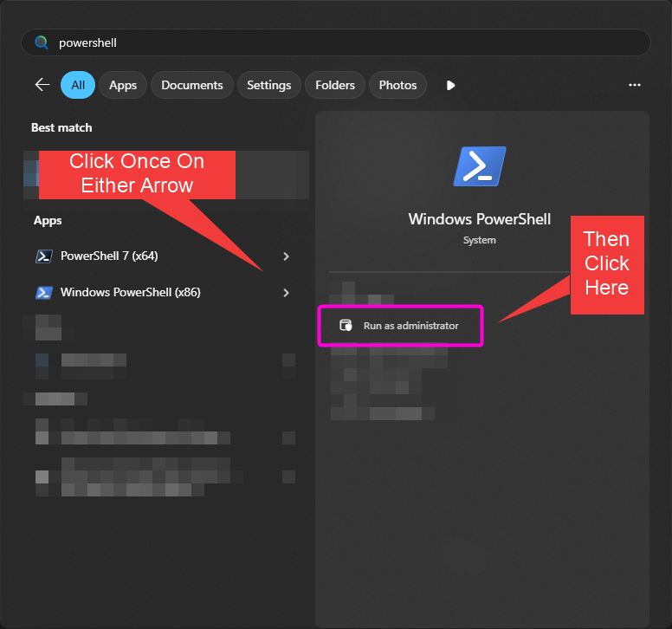The width and height of the screenshot is (672, 629).
Task: Show more filters with the play arrow
Action: tap(450, 85)
